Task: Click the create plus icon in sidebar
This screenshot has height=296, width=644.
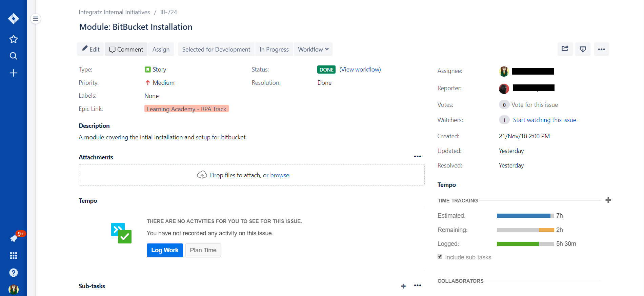Action: click(14, 73)
